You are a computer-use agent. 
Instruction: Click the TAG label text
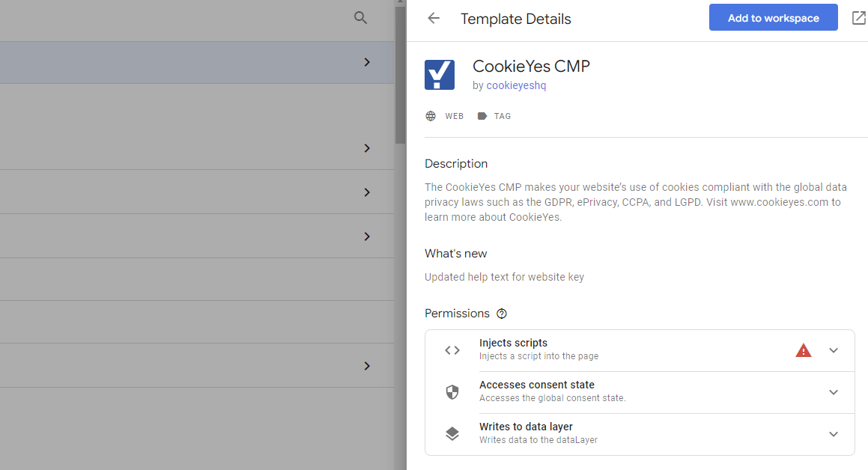pos(503,116)
